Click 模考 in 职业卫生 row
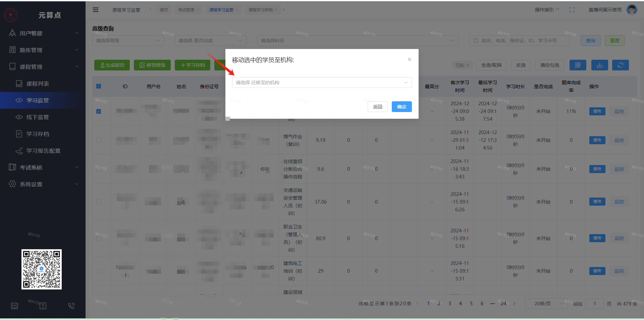The width and height of the screenshot is (644, 320). (597, 238)
